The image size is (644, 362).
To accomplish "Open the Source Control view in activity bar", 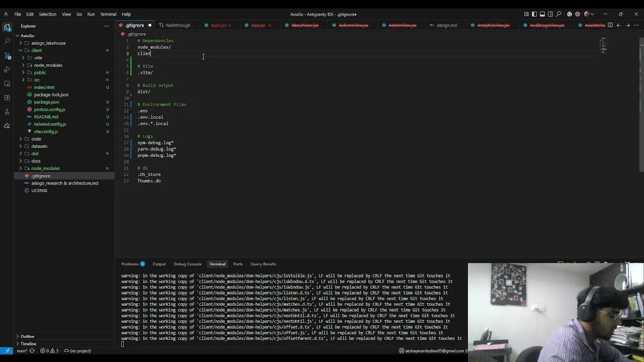I will [7, 55].
